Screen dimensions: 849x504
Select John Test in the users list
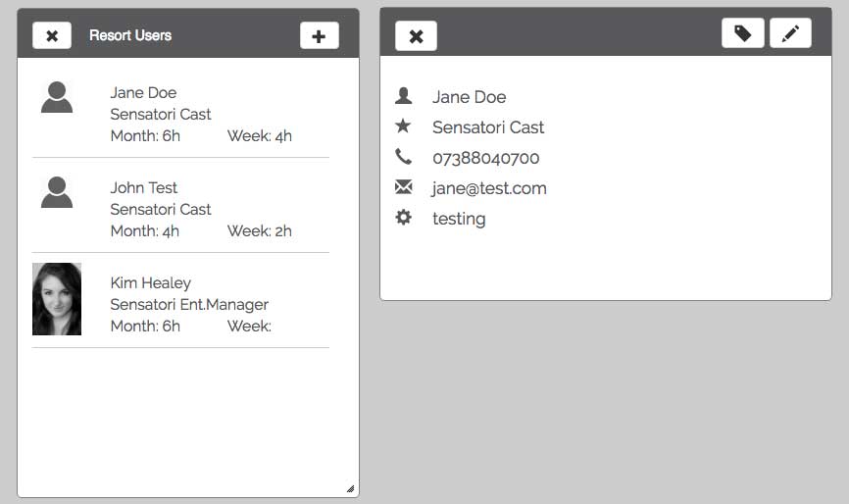[x=144, y=188]
